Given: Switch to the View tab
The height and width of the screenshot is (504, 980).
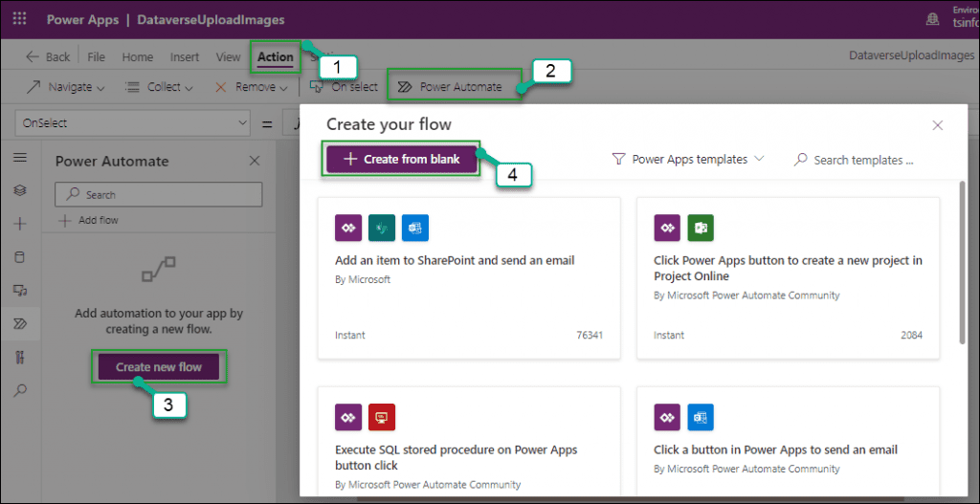Looking at the screenshot, I should [228, 56].
